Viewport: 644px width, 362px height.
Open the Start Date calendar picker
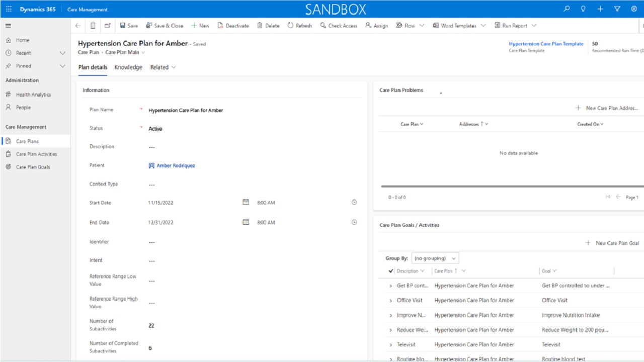click(246, 202)
